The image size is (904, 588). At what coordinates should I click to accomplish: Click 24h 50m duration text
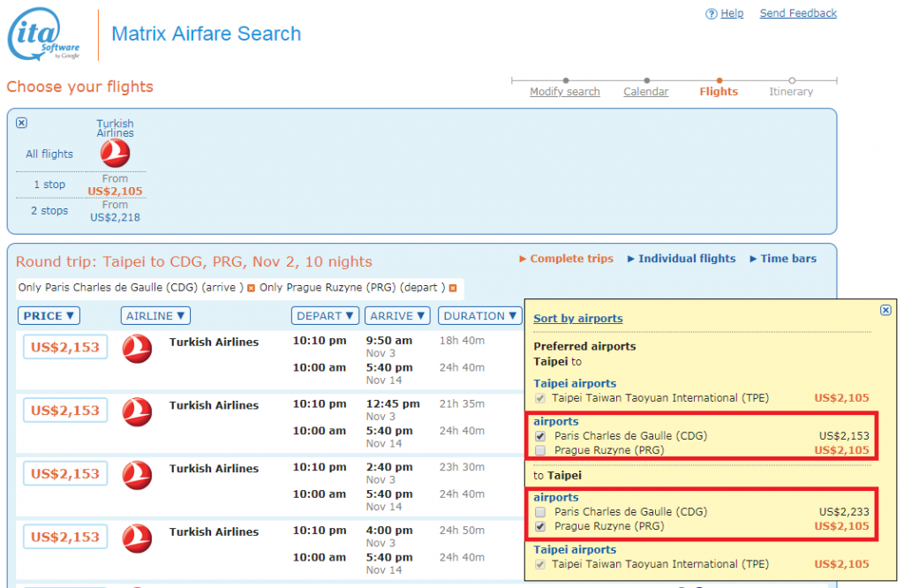(462, 531)
